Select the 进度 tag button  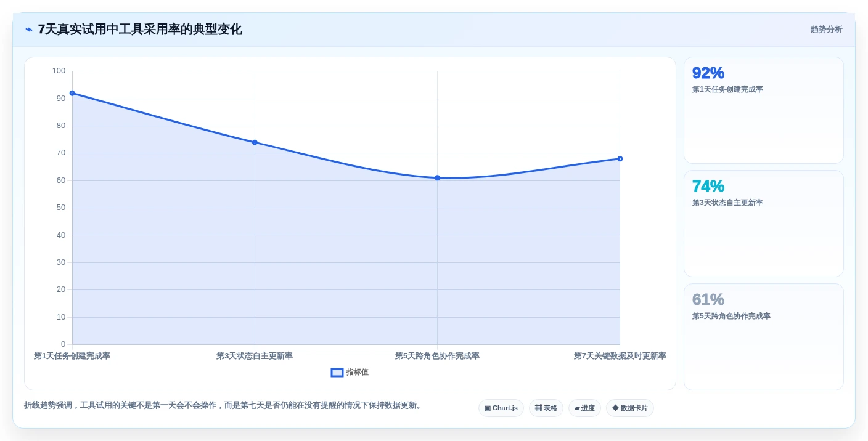pyautogui.click(x=584, y=408)
